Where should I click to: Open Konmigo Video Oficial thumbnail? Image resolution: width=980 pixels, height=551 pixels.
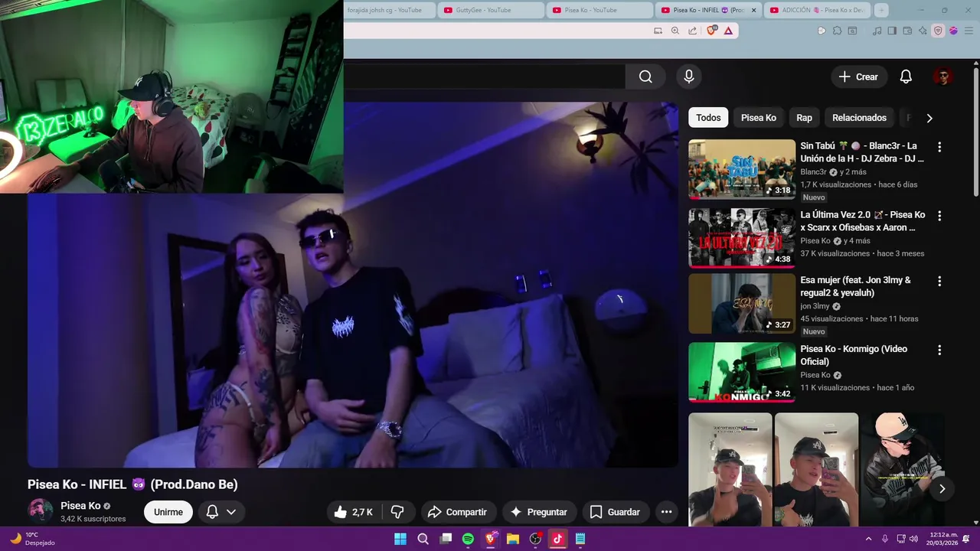tap(742, 372)
